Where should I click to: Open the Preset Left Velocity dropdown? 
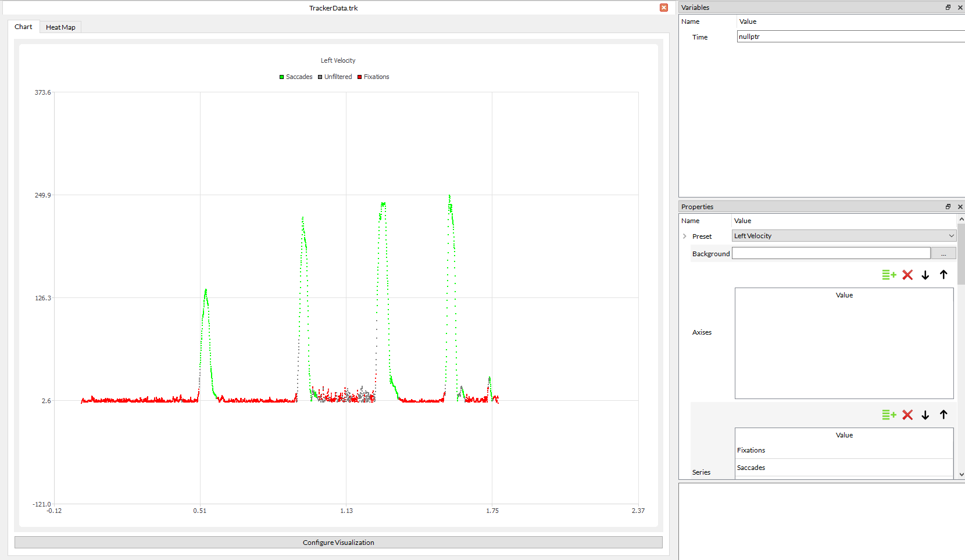844,236
